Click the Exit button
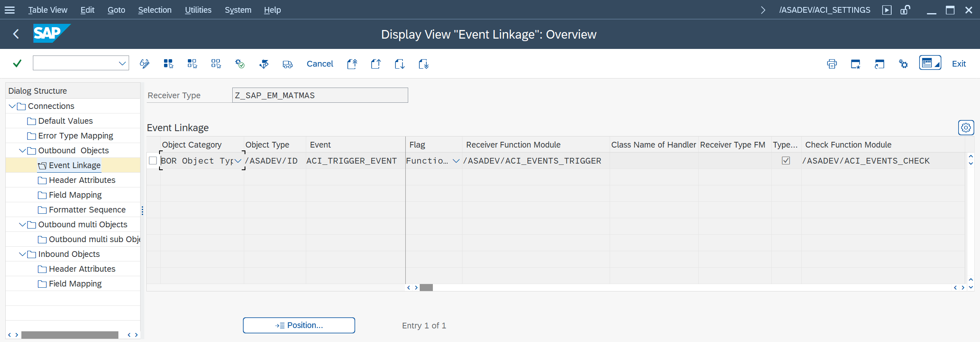The height and width of the screenshot is (342, 980). pos(959,64)
